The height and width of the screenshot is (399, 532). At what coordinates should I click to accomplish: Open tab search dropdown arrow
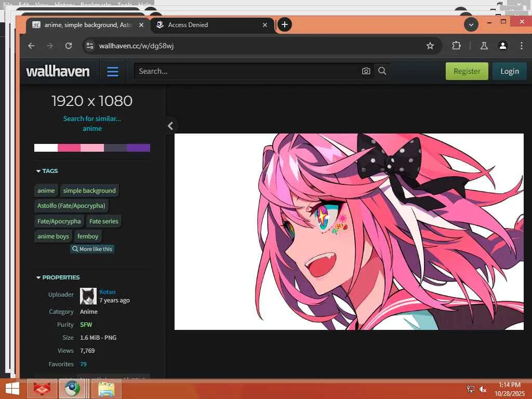pos(471,24)
